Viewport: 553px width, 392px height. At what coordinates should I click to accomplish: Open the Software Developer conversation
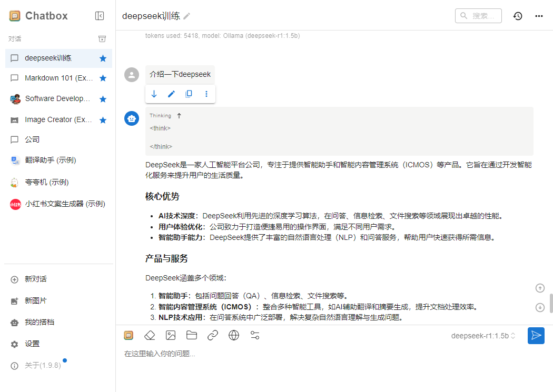(x=58, y=99)
